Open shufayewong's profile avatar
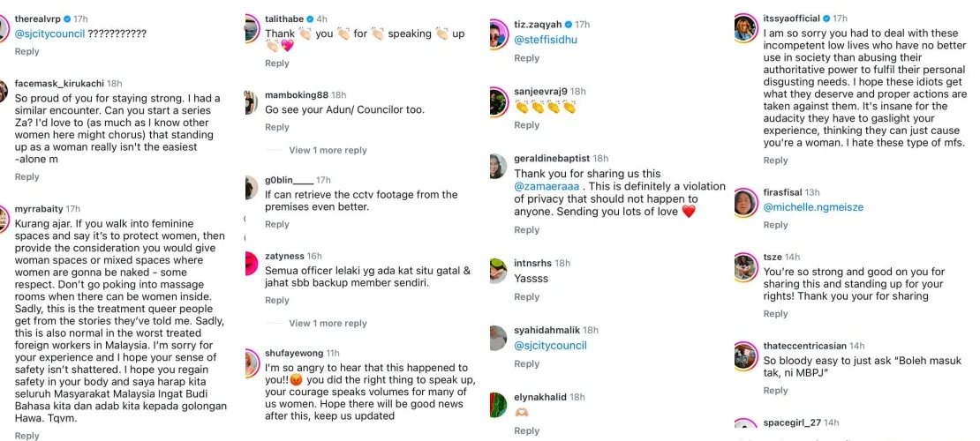The height and width of the screenshot is (441, 980). (252, 363)
